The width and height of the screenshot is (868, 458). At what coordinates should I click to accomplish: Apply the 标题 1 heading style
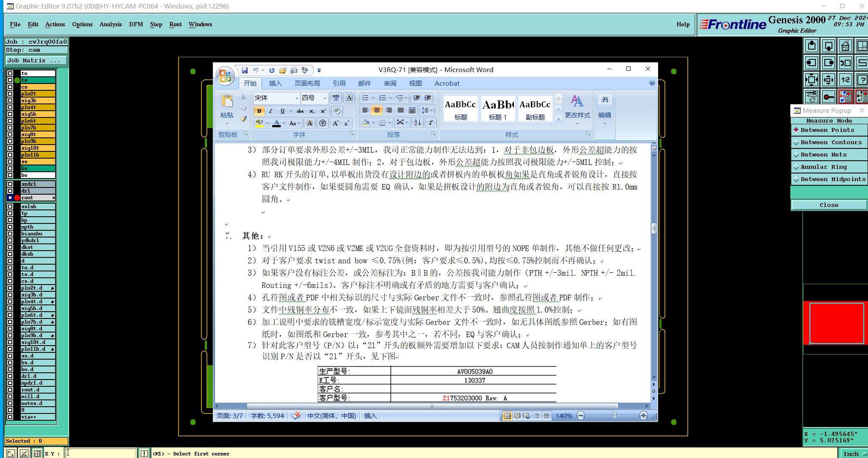tap(498, 109)
